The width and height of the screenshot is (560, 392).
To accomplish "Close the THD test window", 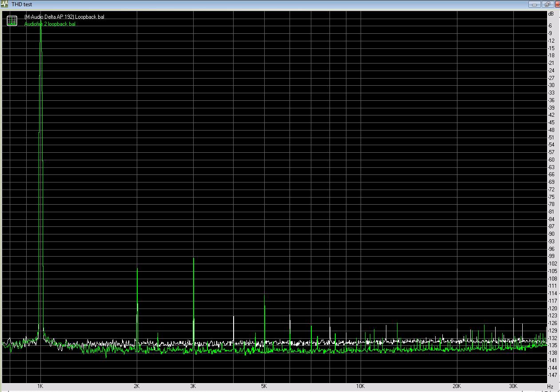I will coord(557,4).
